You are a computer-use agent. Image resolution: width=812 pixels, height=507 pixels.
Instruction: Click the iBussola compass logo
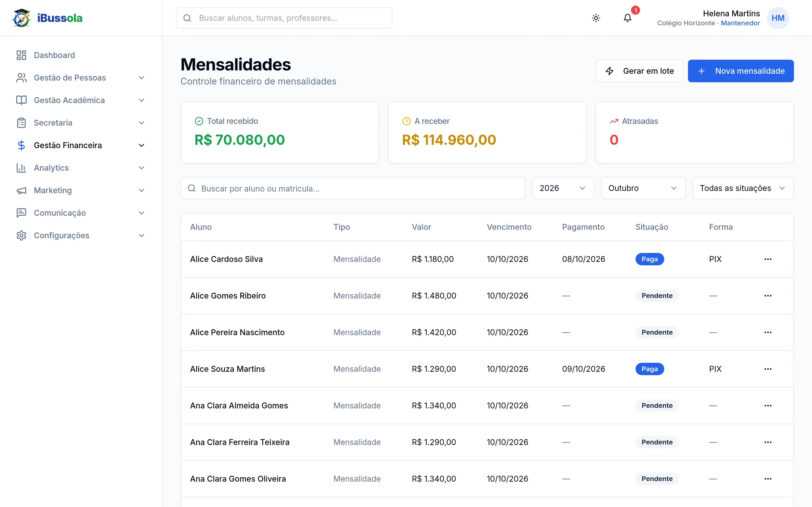click(x=21, y=18)
